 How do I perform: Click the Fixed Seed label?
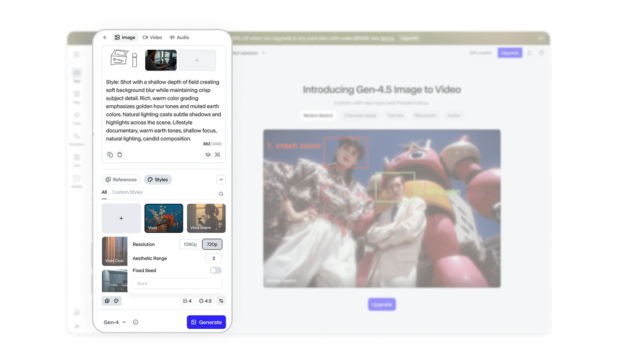point(144,270)
